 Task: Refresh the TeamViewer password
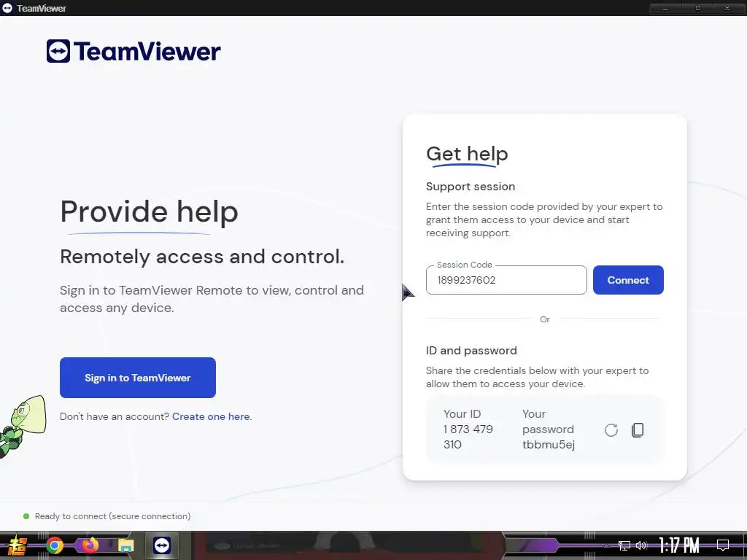611,430
